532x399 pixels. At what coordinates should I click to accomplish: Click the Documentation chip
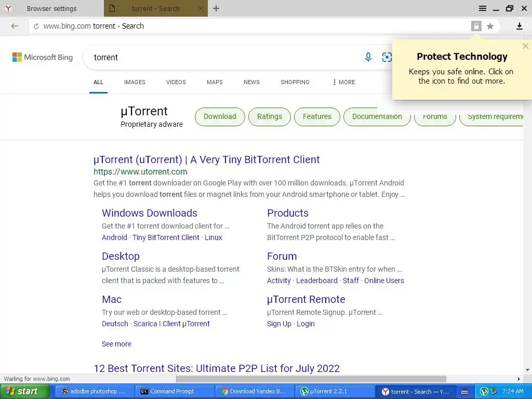coord(377,116)
